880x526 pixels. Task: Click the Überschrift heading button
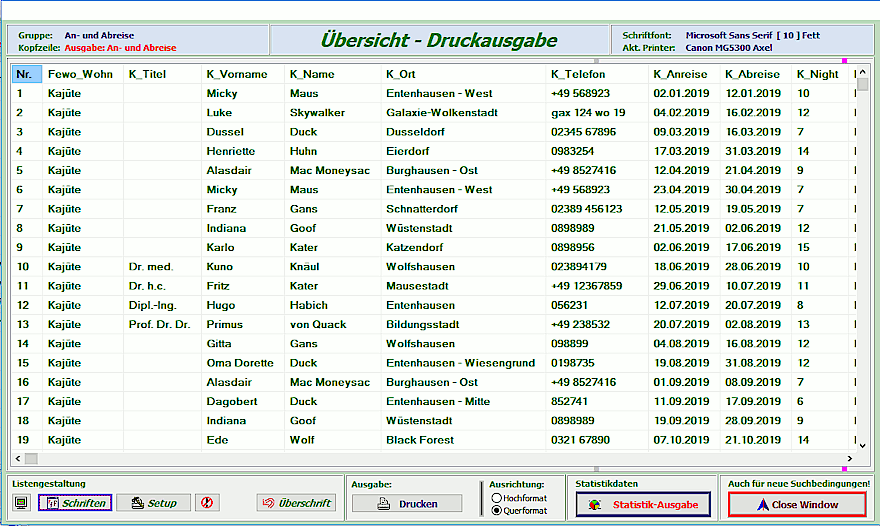pyautogui.click(x=295, y=503)
